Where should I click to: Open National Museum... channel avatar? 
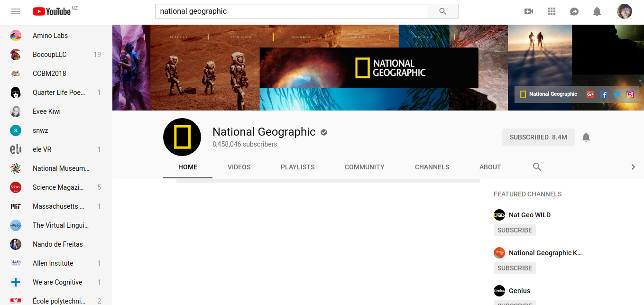click(16, 168)
